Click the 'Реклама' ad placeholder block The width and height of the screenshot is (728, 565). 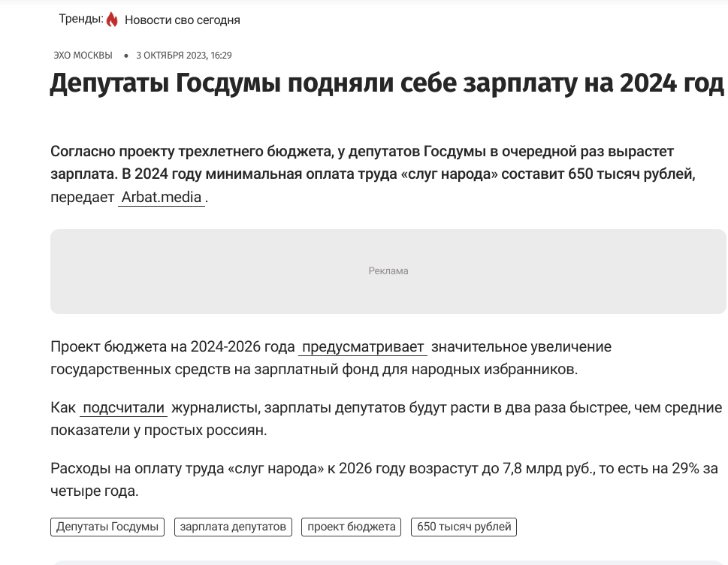388,271
